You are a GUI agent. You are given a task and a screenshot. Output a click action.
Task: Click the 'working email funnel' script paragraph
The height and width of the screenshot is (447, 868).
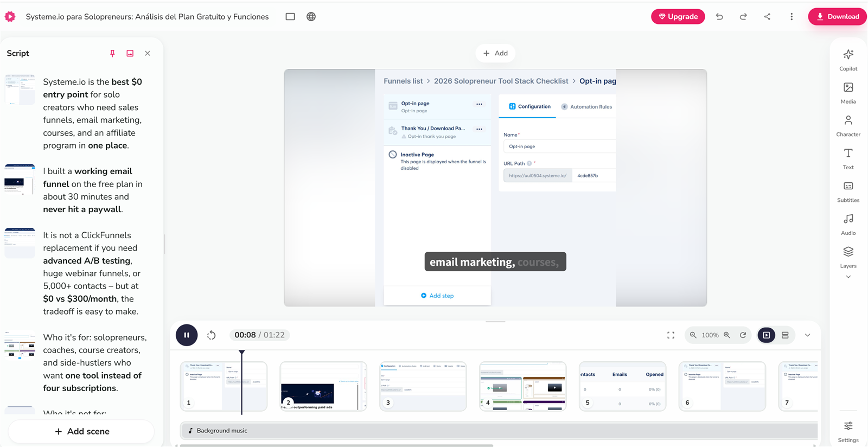click(x=93, y=190)
